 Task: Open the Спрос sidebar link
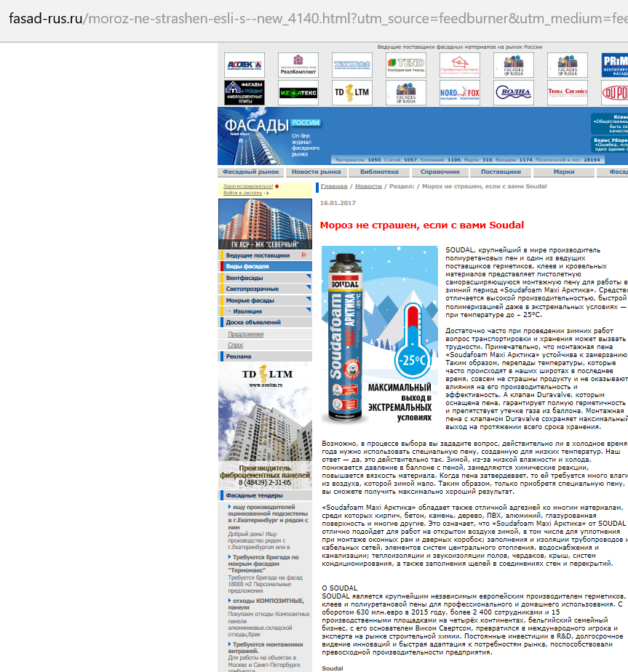pos(236,345)
